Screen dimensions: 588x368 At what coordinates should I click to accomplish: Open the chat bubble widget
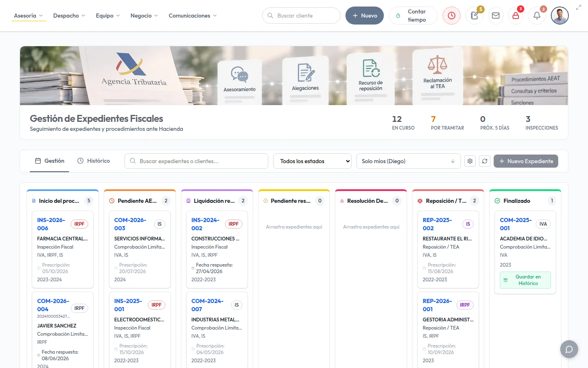569,349
